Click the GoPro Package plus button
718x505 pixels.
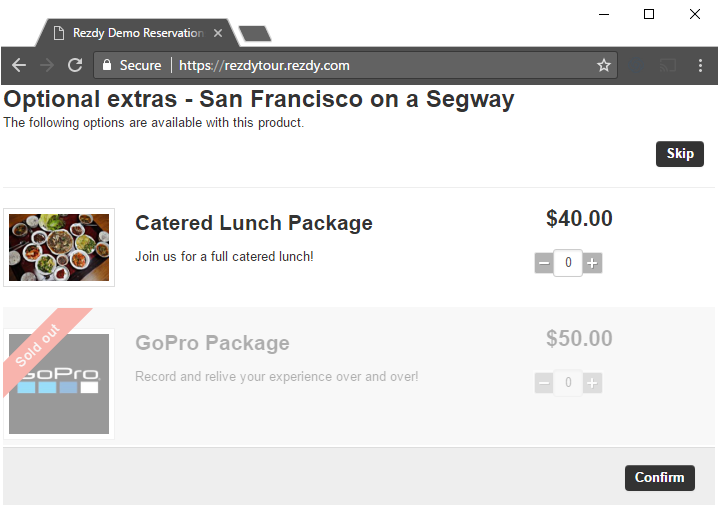click(592, 383)
